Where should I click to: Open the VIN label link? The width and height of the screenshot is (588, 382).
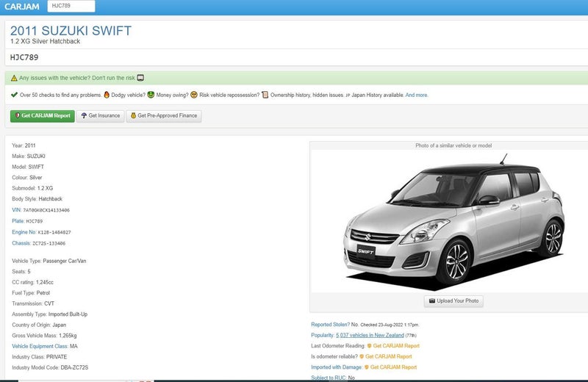click(x=16, y=209)
